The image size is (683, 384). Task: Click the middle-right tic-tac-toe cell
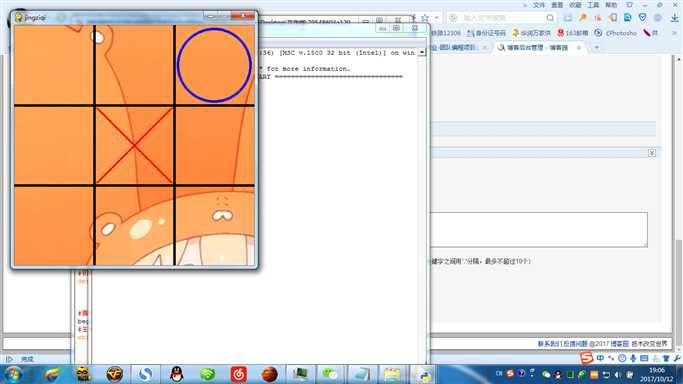[x=215, y=145]
